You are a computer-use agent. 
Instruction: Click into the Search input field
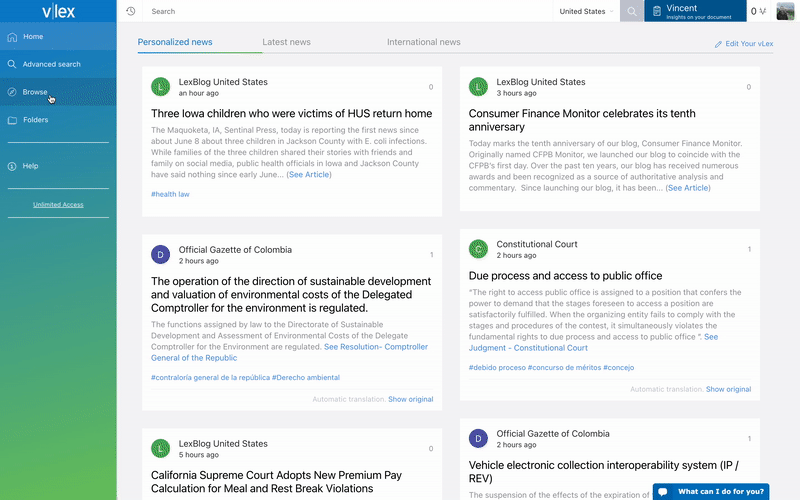point(349,11)
